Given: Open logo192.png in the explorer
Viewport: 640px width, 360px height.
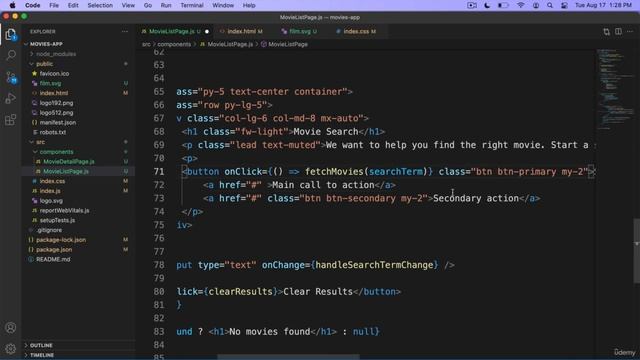Looking at the screenshot, I should pos(56,103).
